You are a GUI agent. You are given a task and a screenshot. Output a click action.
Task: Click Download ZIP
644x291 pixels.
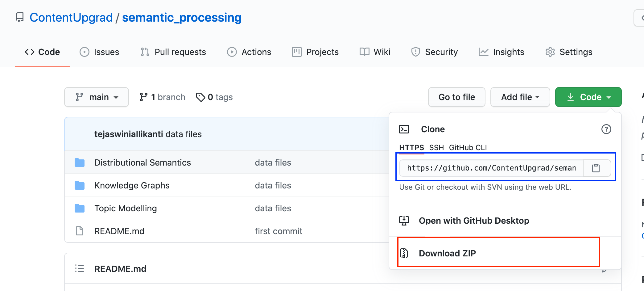[447, 253]
